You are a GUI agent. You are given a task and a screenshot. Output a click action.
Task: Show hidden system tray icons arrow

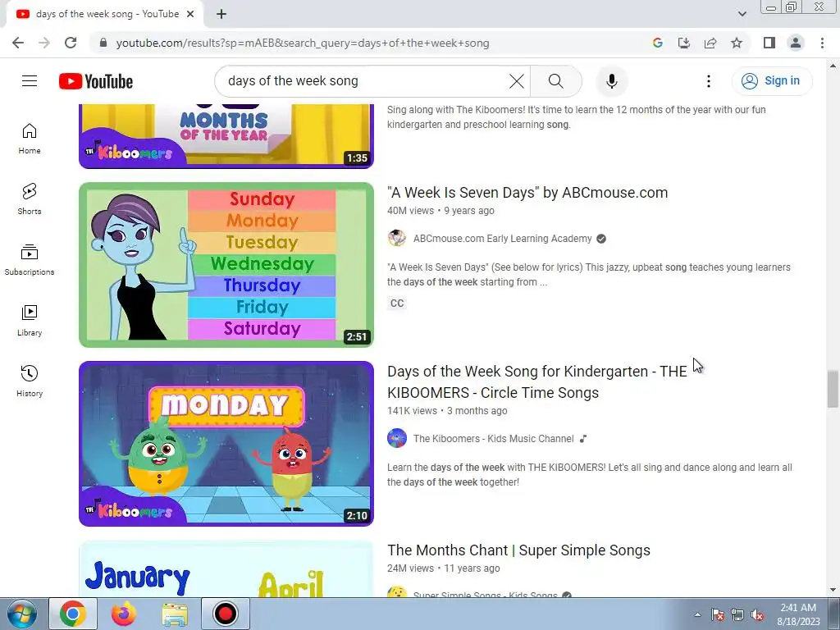(697, 614)
